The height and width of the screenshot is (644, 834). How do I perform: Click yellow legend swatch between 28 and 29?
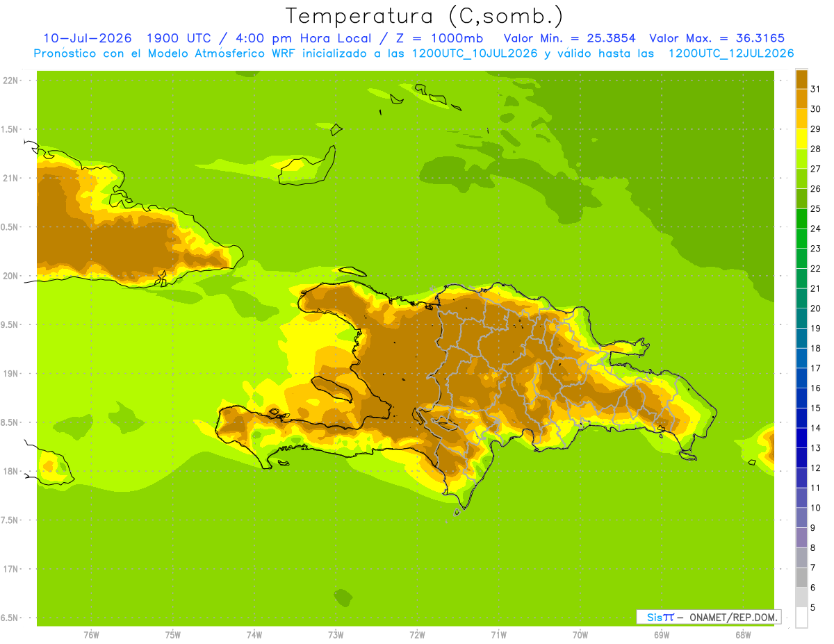[x=801, y=138]
